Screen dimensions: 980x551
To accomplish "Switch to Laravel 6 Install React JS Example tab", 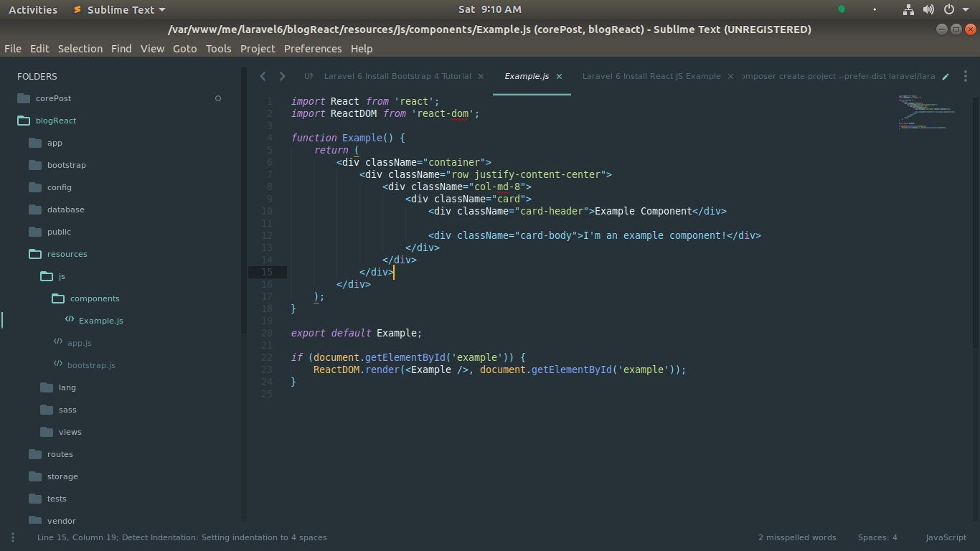I will click(x=651, y=76).
